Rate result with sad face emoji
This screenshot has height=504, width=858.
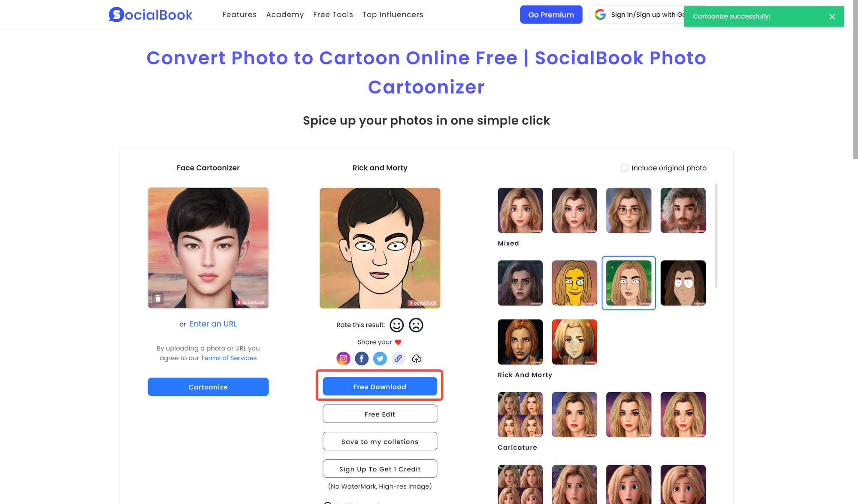(417, 325)
